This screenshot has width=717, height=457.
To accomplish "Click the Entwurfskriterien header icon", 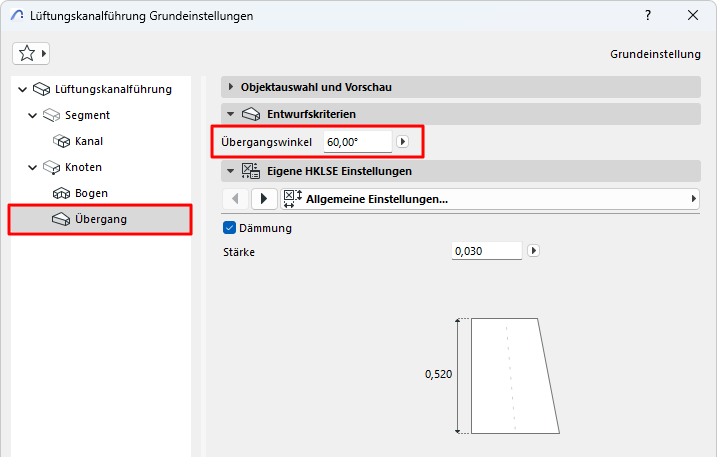I will 251,114.
